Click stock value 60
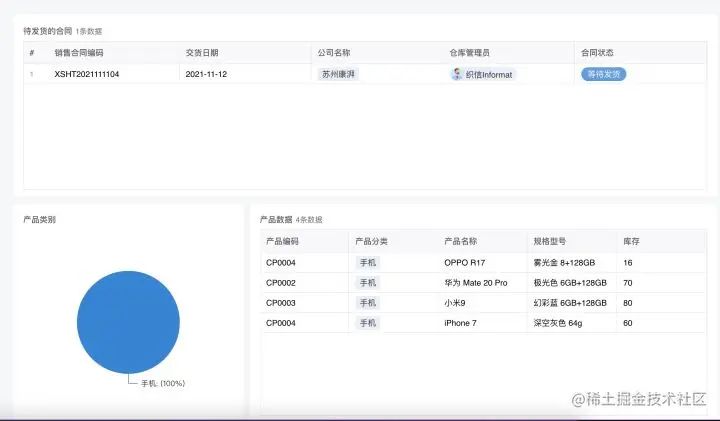The height and width of the screenshot is (421, 720). [x=628, y=323]
